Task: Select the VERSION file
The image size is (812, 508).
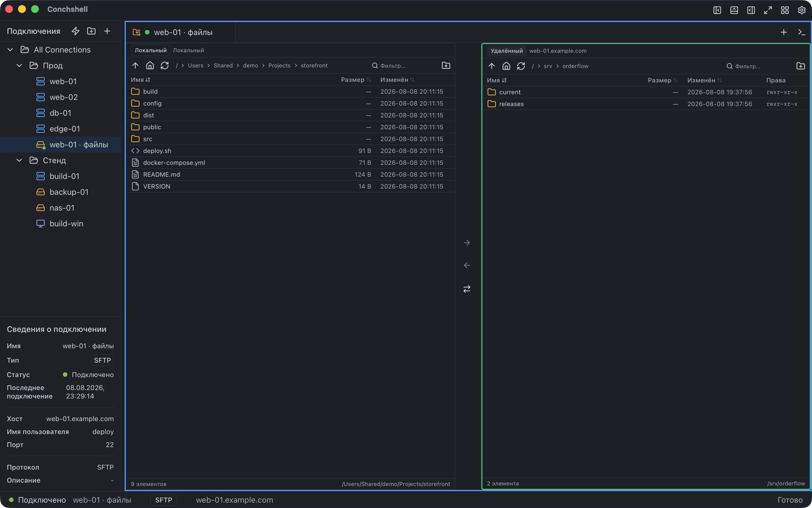Action: pyautogui.click(x=291, y=187)
